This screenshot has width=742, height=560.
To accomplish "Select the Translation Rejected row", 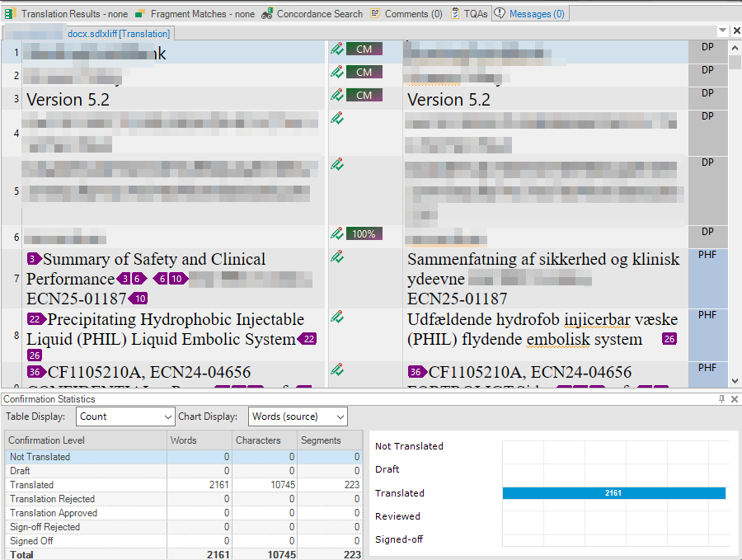I will (184, 499).
